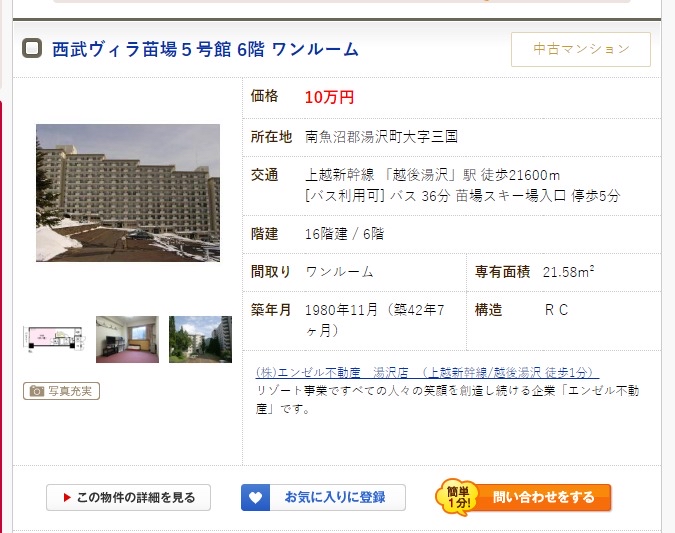View the outdoor greenery thumbnail

tap(200, 339)
